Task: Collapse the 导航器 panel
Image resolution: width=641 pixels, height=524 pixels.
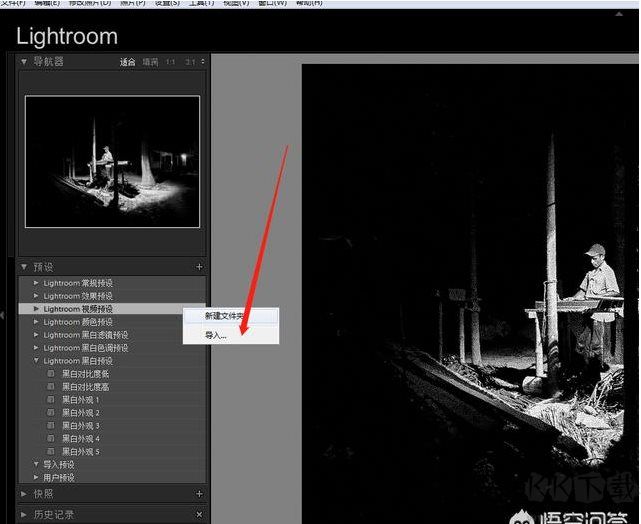Action: (x=24, y=62)
